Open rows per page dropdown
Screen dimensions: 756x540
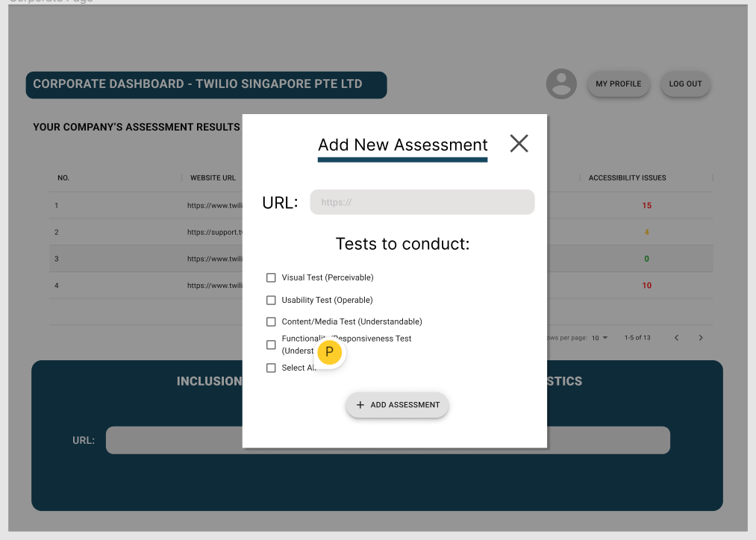click(x=600, y=338)
